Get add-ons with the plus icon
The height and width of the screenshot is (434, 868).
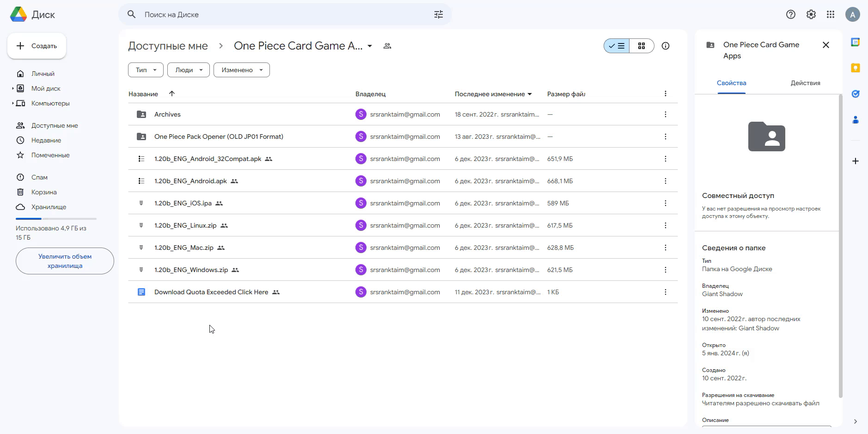point(855,161)
